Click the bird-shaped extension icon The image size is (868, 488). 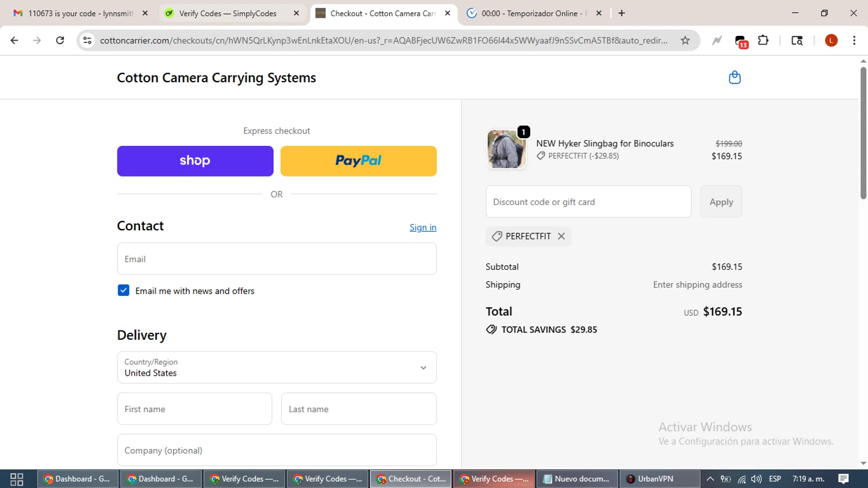tap(717, 41)
